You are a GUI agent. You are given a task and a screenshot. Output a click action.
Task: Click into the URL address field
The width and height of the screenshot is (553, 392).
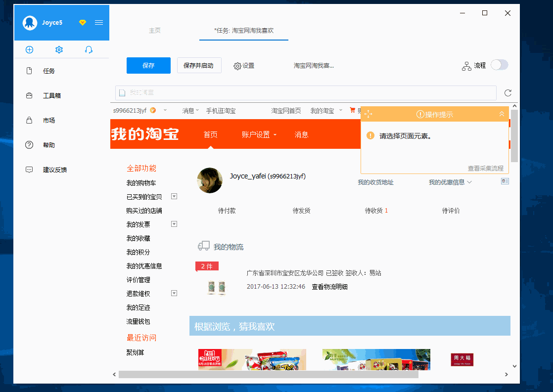click(306, 93)
